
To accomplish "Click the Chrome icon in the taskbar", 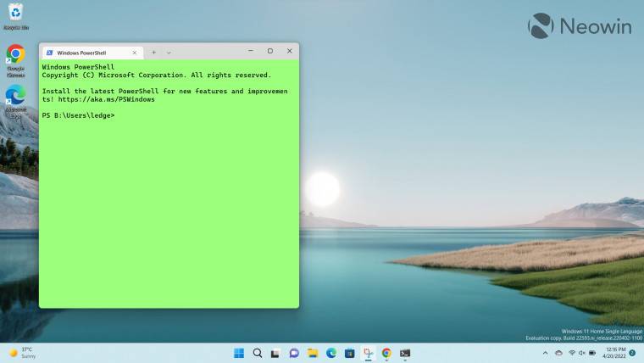I will (x=386, y=353).
